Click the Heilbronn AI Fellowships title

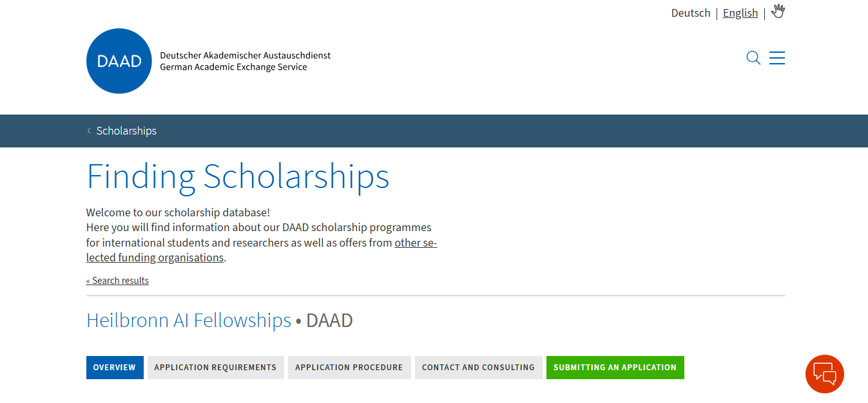[189, 320]
